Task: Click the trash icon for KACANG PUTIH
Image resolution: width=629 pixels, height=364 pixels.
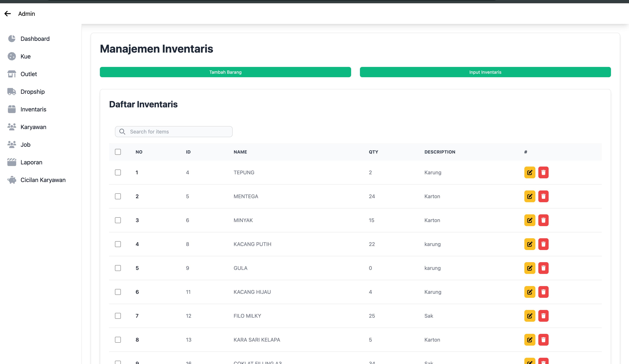Action: (543, 244)
